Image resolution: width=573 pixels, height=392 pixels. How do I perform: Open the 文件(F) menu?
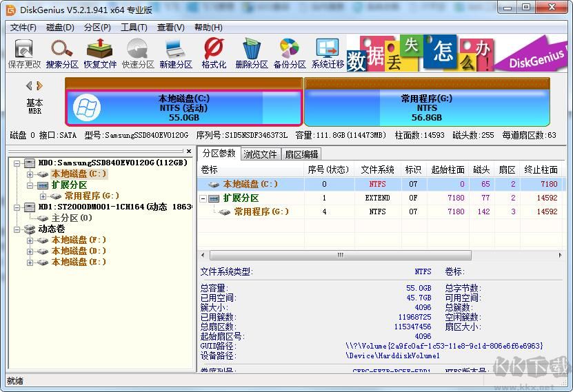coord(23,28)
